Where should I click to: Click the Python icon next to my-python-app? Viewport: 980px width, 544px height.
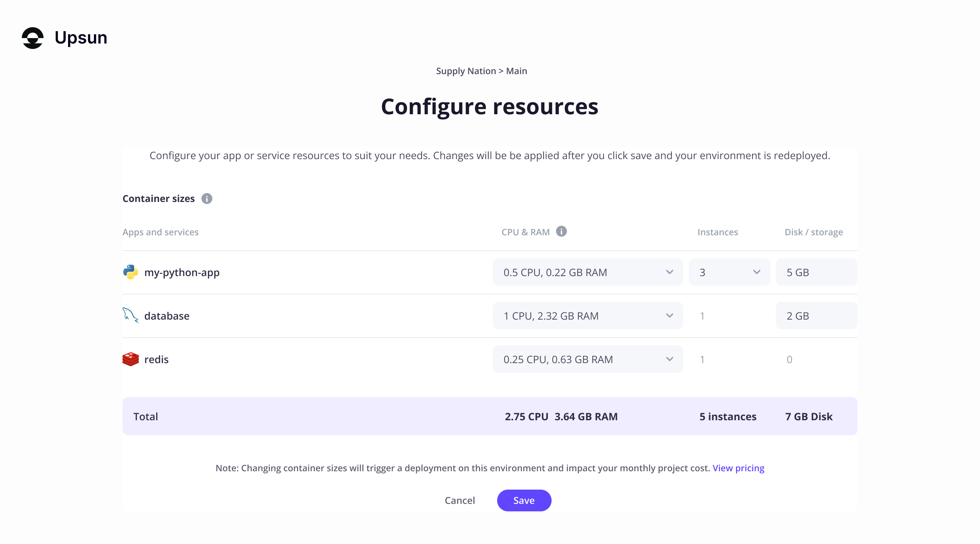pyautogui.click(x=130, y=272)
